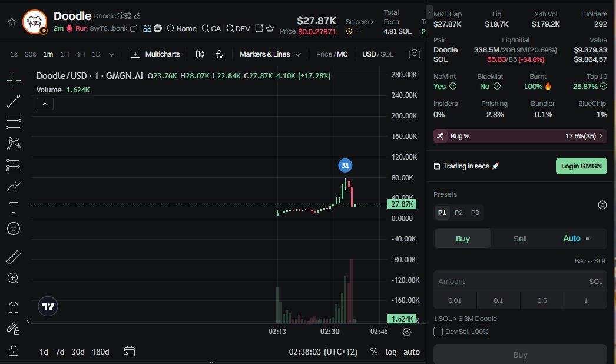
Task: Select the brush drawing tool
Action: [x=14, y=186]
